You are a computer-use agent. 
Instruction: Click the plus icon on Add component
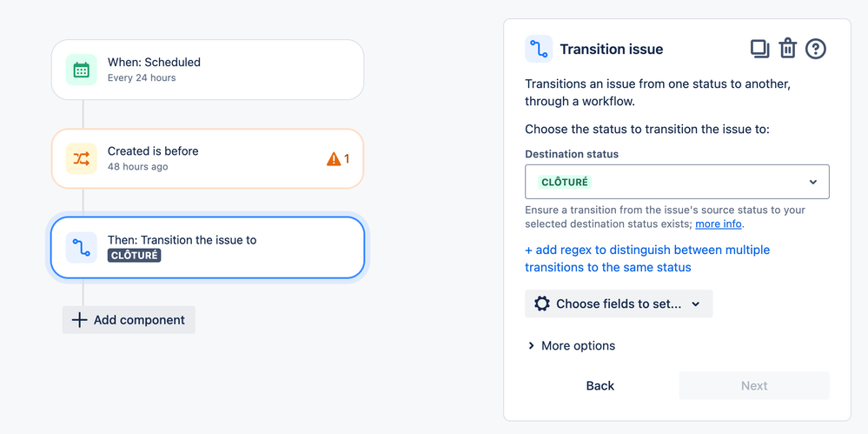(x=80, y=320)
